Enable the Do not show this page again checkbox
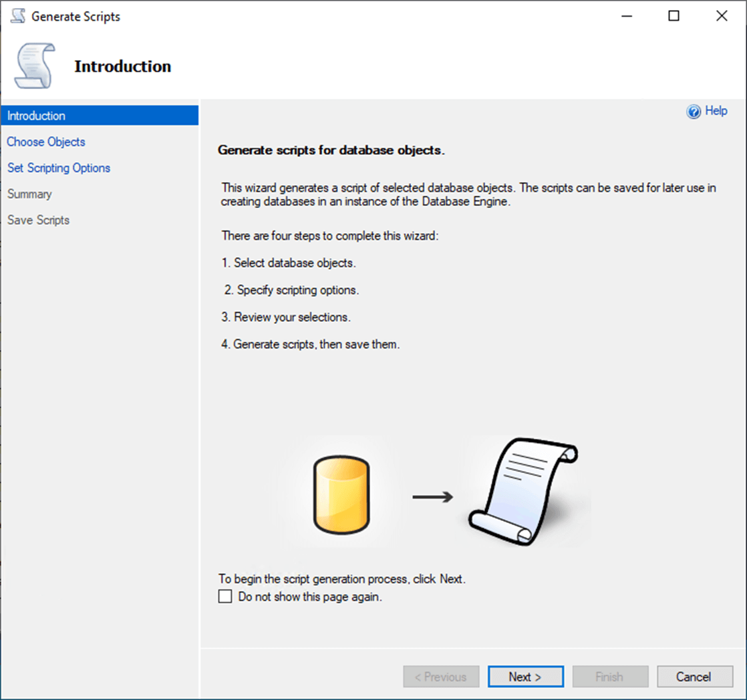 click(225, 596)
